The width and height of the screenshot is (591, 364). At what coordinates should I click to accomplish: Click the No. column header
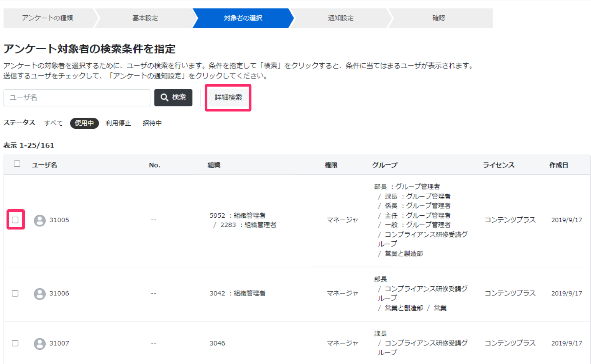tap(154, 165)
